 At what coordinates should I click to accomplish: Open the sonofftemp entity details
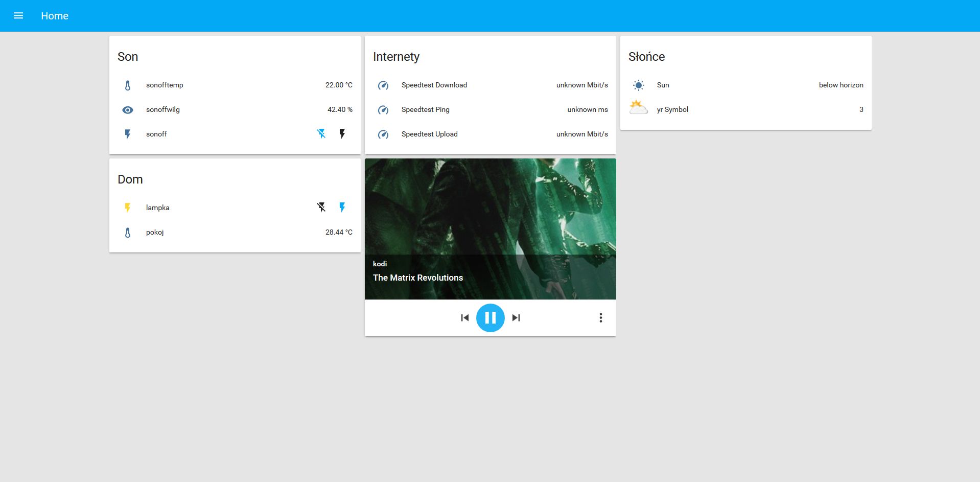(x=235, y=85)
